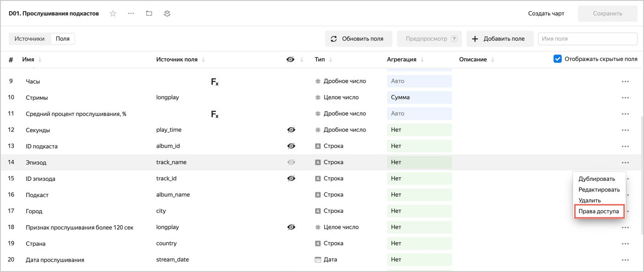This screenshot has width=644, height=272.
Task: Uncheck Отображать скрытые поля checkbox
Action: [558, 59]
